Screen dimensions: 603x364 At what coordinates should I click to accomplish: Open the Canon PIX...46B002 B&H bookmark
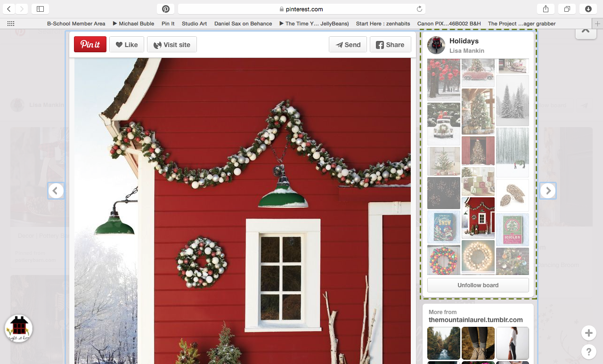449,24
